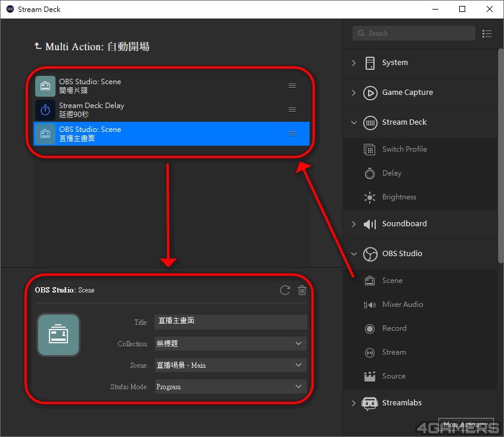This screenshot has height=437, width=504.
Task: Click the Soundboard speaker icon
Action: (370, 224)
